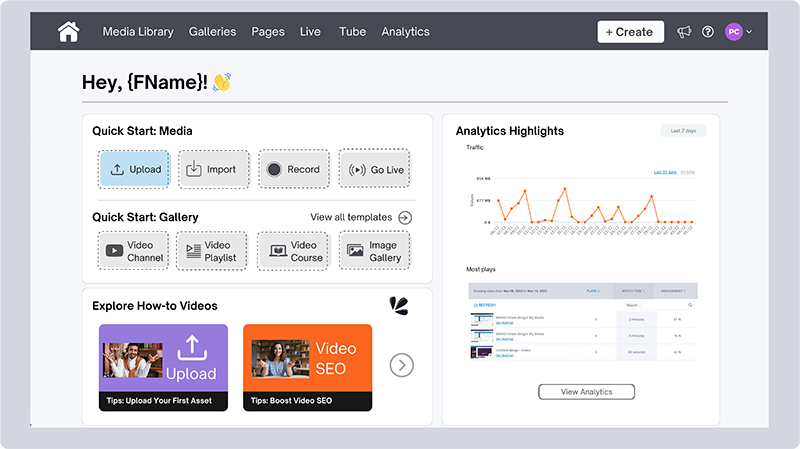Click the Go Live quick start button
Screen dimensions: 800x449
coord(374,169)
